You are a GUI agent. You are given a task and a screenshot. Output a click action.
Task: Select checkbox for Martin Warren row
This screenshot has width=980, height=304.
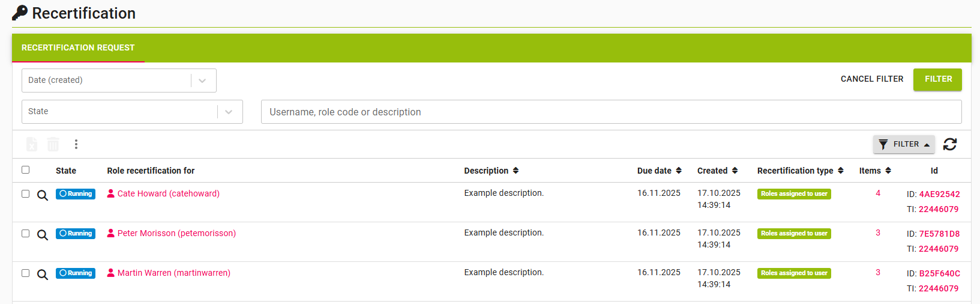26,273
